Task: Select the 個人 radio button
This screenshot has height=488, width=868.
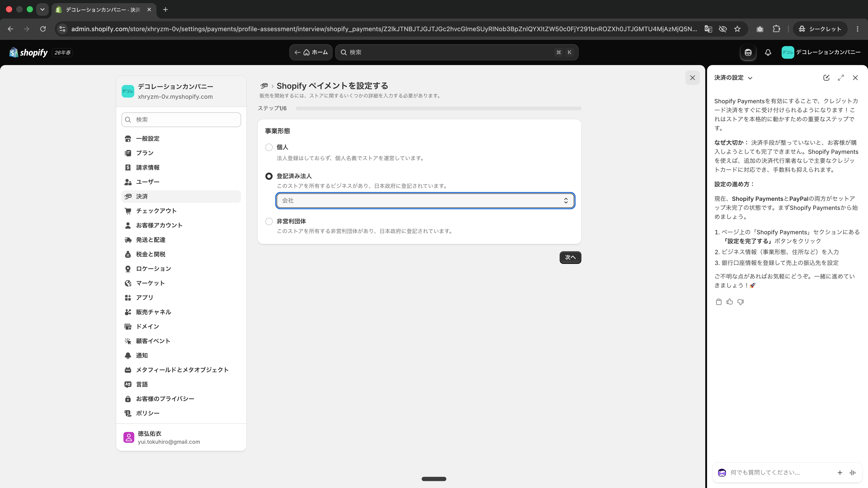Action: (x=269, y=147)
